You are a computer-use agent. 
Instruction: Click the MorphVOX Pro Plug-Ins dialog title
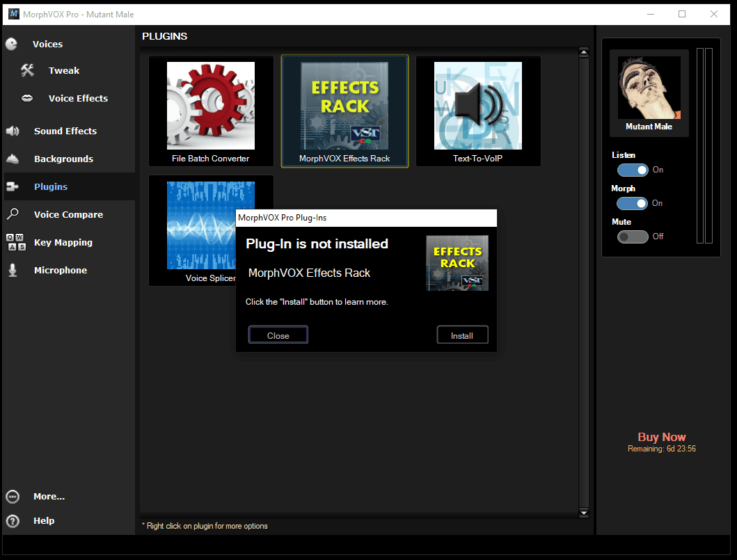tap(283, 218)
